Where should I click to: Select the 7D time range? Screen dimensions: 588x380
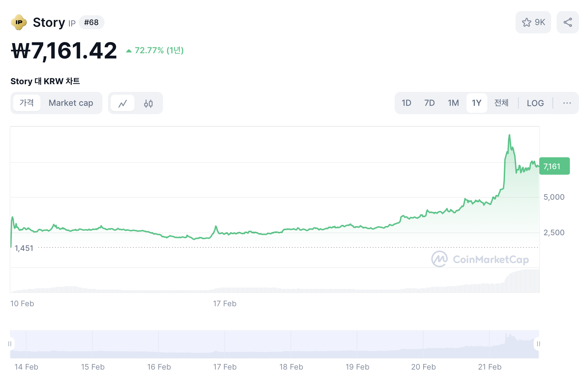429,103
